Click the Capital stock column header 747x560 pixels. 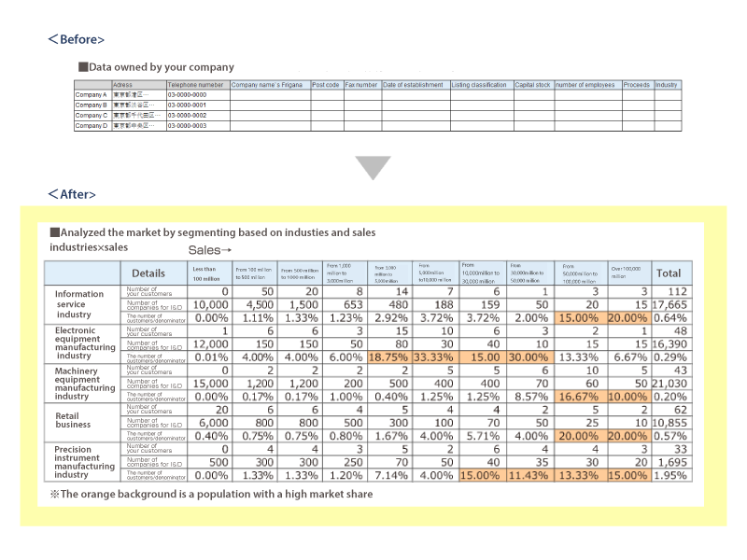pyautogui.click(x=532, y=85)
